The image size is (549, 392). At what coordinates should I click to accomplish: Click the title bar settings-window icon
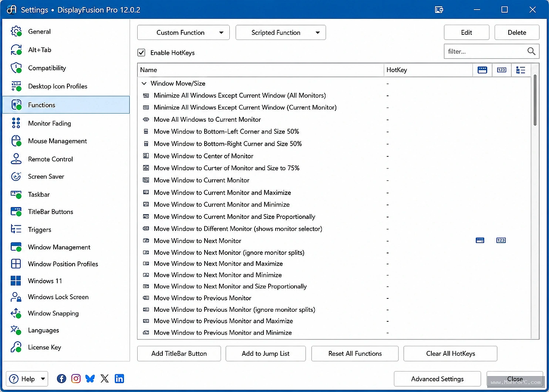(x=439, y=10)
